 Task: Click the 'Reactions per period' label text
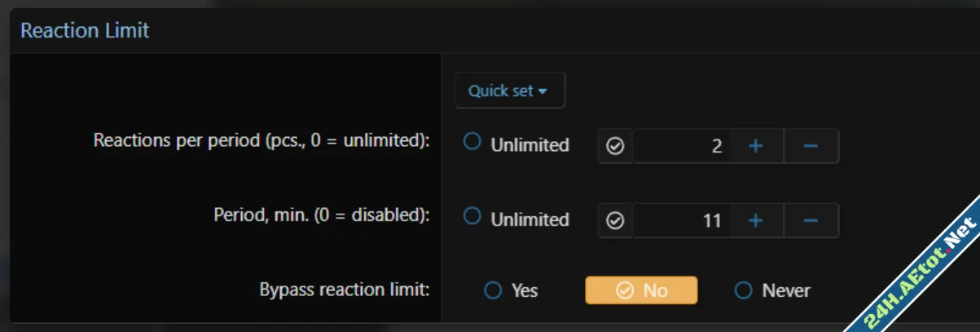[x=261, y=139]
